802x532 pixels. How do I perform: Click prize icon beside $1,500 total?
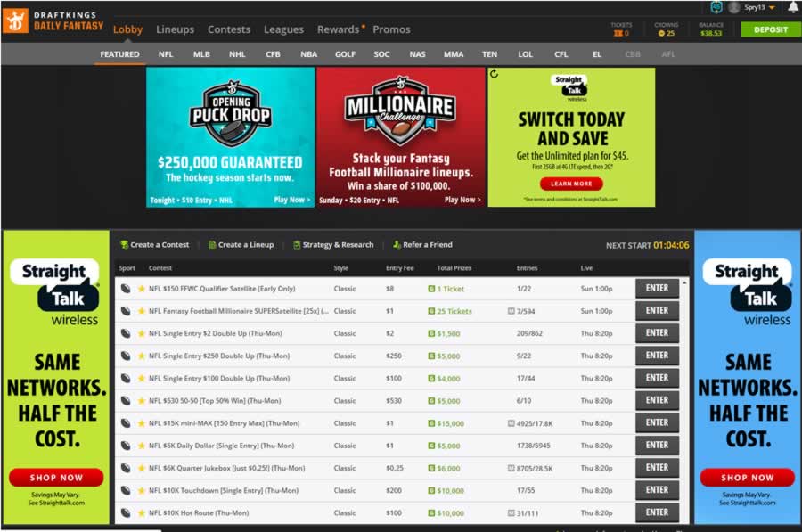431,333
